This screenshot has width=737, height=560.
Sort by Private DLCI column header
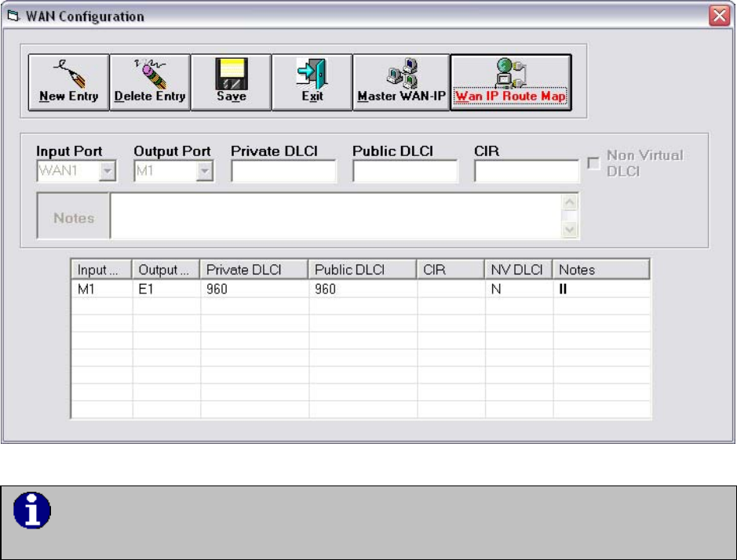click(x=254, y=270)
